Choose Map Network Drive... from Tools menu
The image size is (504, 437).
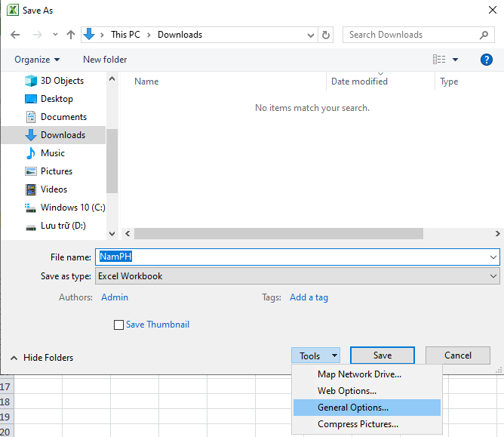[367, 374]
